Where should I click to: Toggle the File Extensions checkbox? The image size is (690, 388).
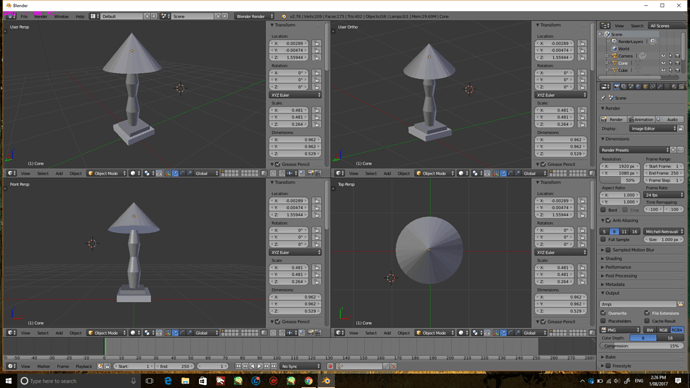647,313
